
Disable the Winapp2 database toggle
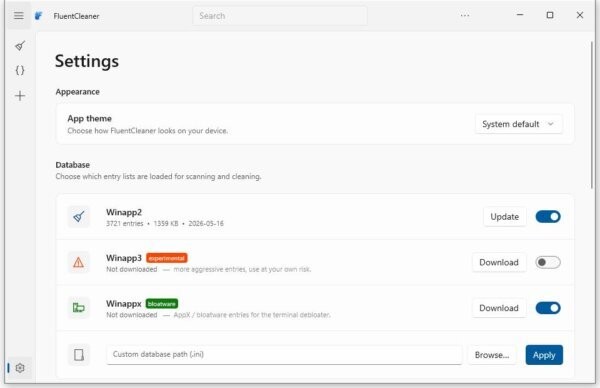click(548, 217)
